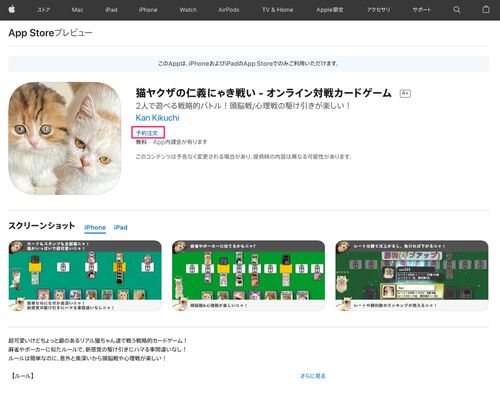Open TV & Home navigation item
500x393 pixels.
point(278,10)
